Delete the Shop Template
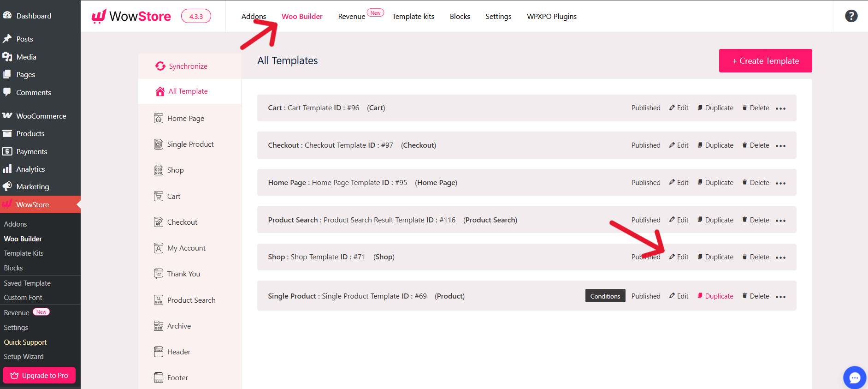Viewport: 868px width, 389px height. (x=755, y=257)
